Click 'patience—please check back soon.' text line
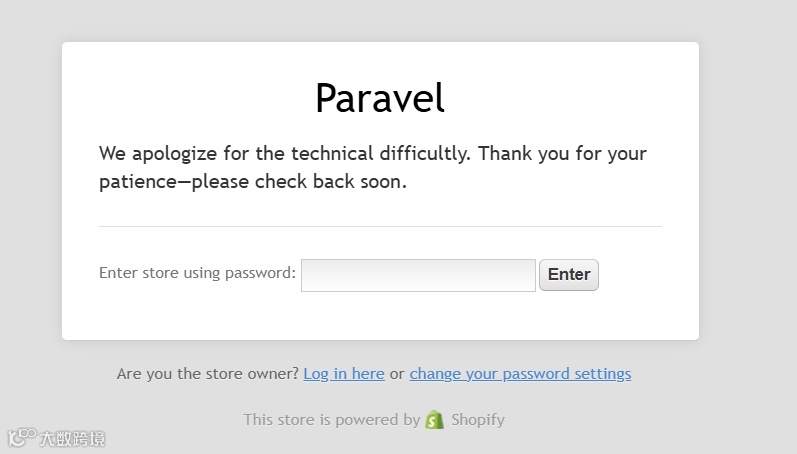The width and height of the screenshot is (797, 454). click(x=252, y=183)
